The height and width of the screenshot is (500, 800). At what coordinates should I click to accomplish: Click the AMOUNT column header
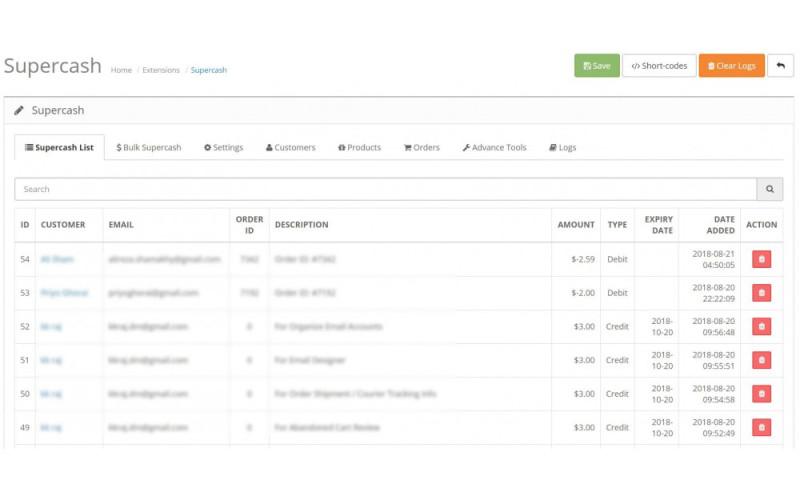click(x=576, y=224)
